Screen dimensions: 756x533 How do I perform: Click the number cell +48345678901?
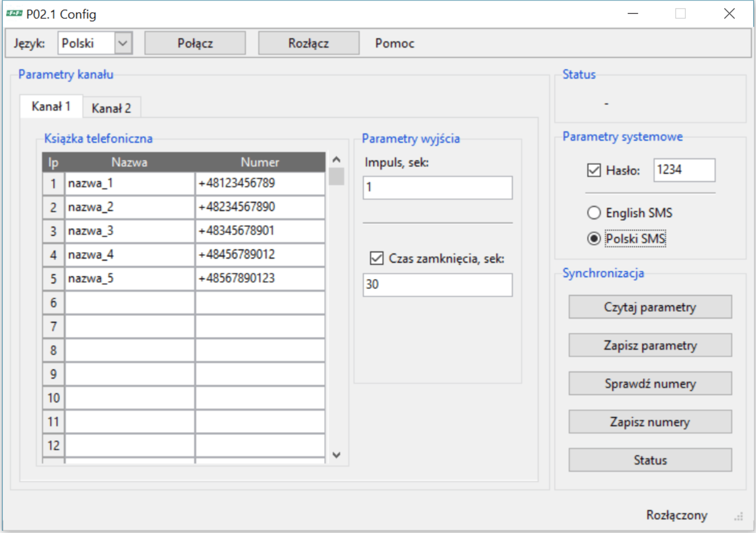[x=260, y=231]
